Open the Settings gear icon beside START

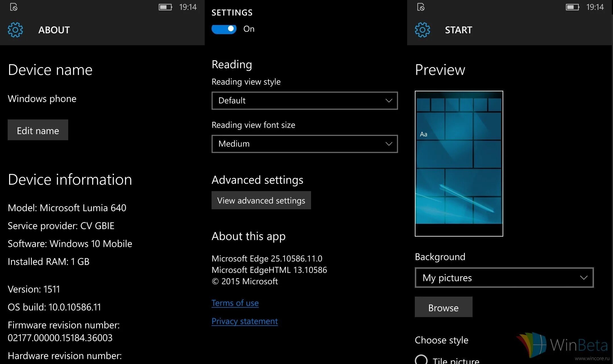(422, 30)
